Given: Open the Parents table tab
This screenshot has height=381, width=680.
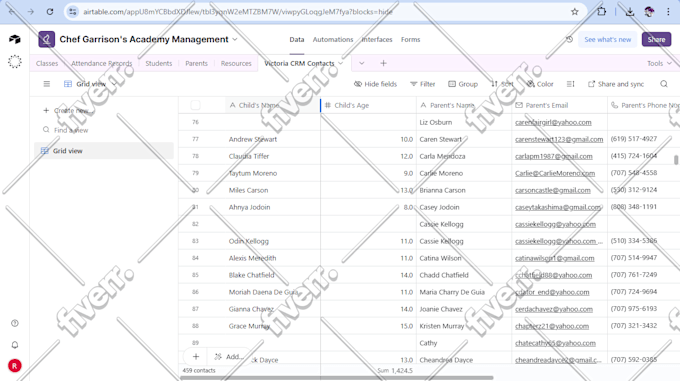Looking at the screenshot, I should [x=196, y=63].
